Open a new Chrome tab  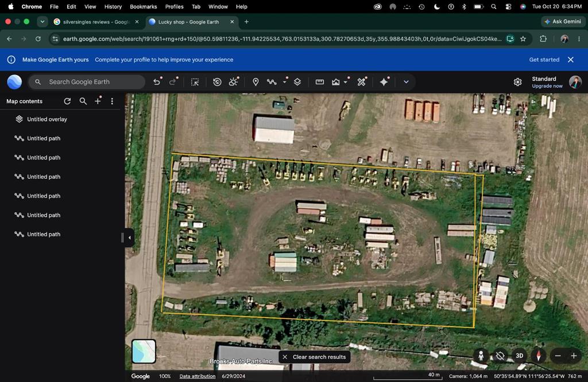[246, 22]
